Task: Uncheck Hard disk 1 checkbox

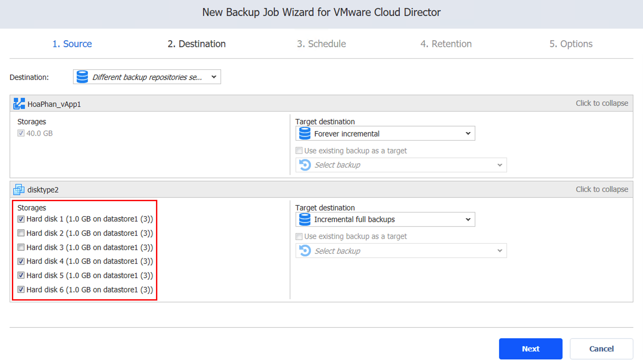Action: point(21,219)
